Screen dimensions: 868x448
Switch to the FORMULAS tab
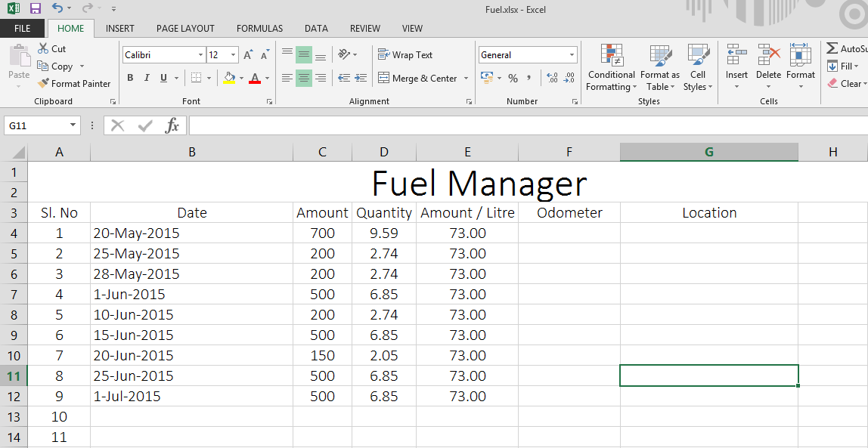(x=259, y=28)
